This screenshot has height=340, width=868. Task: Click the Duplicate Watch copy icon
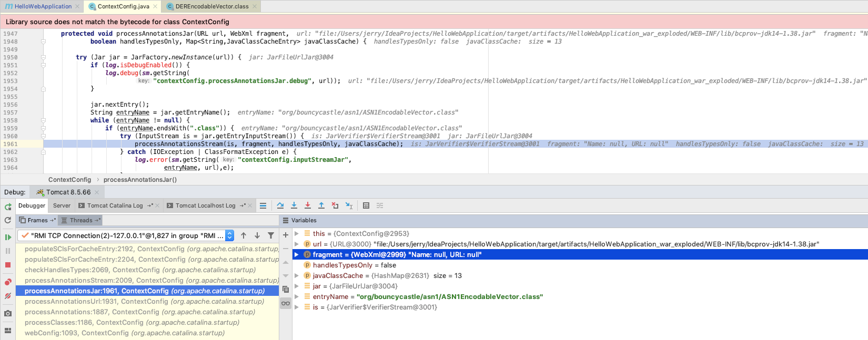tap(286, 290)
